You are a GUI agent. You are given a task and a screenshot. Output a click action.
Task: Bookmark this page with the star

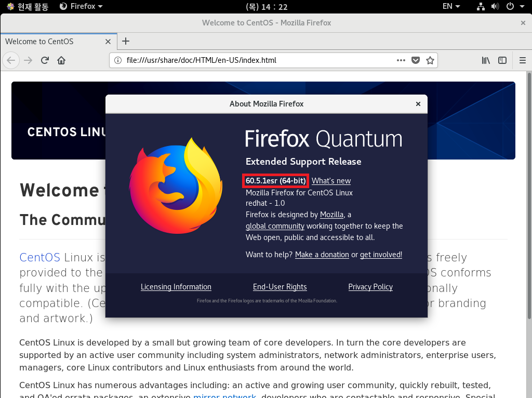click(430, 60)
